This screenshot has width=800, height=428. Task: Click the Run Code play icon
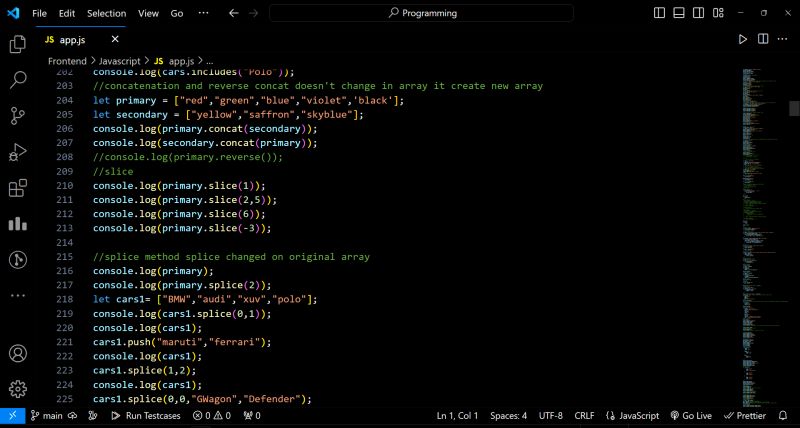pyautogui.click(x=742, y=39)
